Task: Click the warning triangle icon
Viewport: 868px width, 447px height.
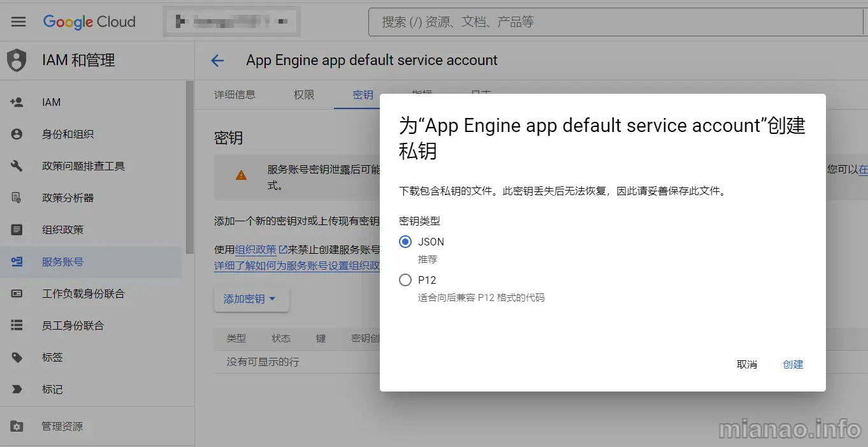Action: 241,175
